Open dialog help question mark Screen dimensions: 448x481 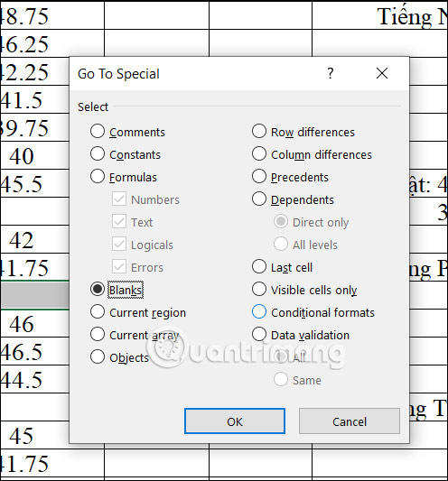pos(330,74)
